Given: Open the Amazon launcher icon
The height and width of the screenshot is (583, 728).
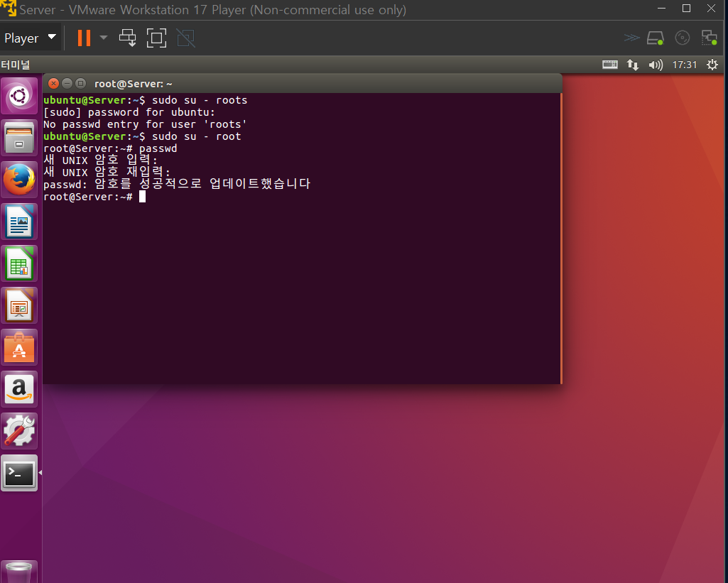Looking at the screenshot, I should point(19,389).
